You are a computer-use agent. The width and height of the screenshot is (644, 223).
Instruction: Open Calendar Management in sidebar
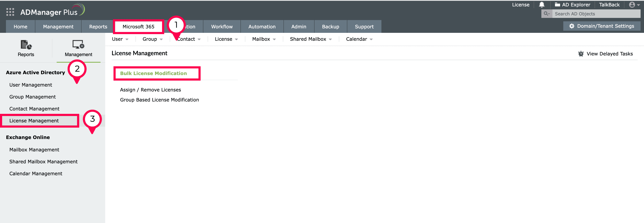coord(36,174)
